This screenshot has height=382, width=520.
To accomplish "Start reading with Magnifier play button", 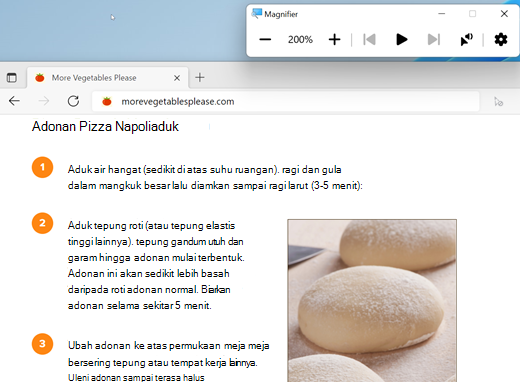I will 402,40.
